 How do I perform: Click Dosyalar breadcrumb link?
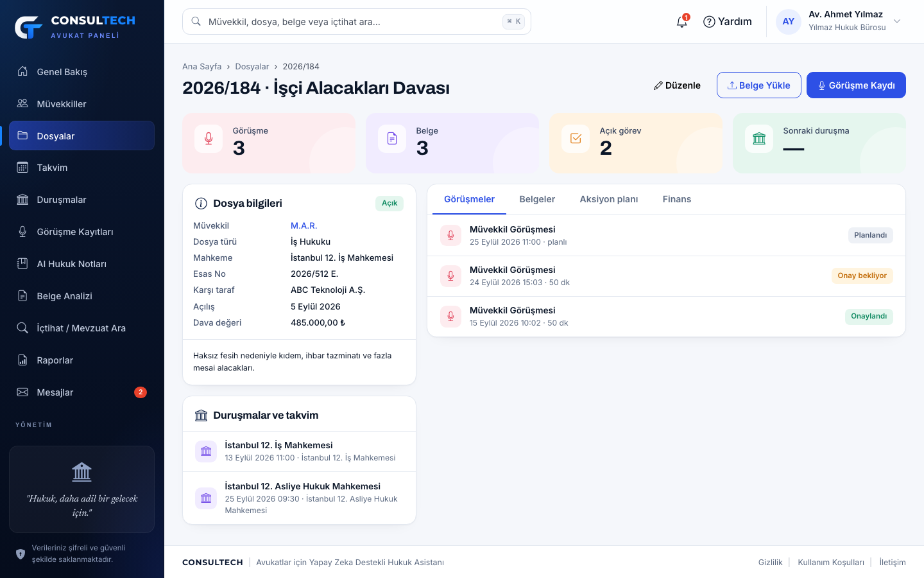(x=252, y=67)
